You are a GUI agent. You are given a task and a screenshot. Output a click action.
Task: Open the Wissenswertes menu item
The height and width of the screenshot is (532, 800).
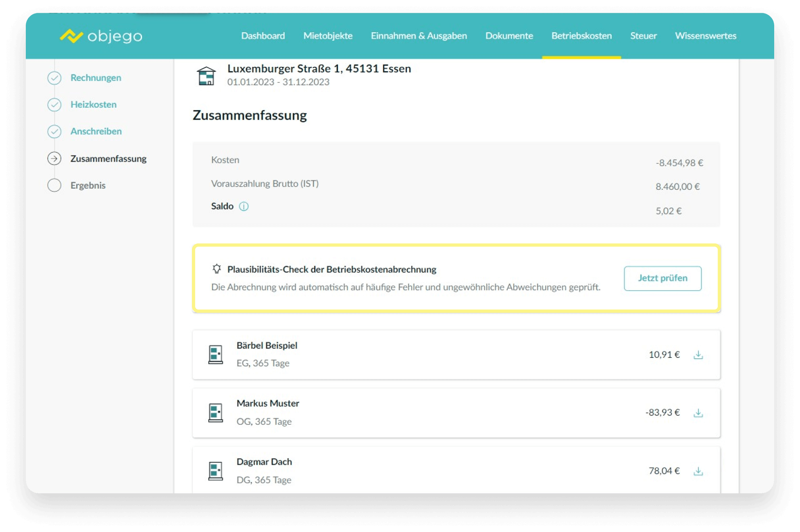click(x=705, y=36)
